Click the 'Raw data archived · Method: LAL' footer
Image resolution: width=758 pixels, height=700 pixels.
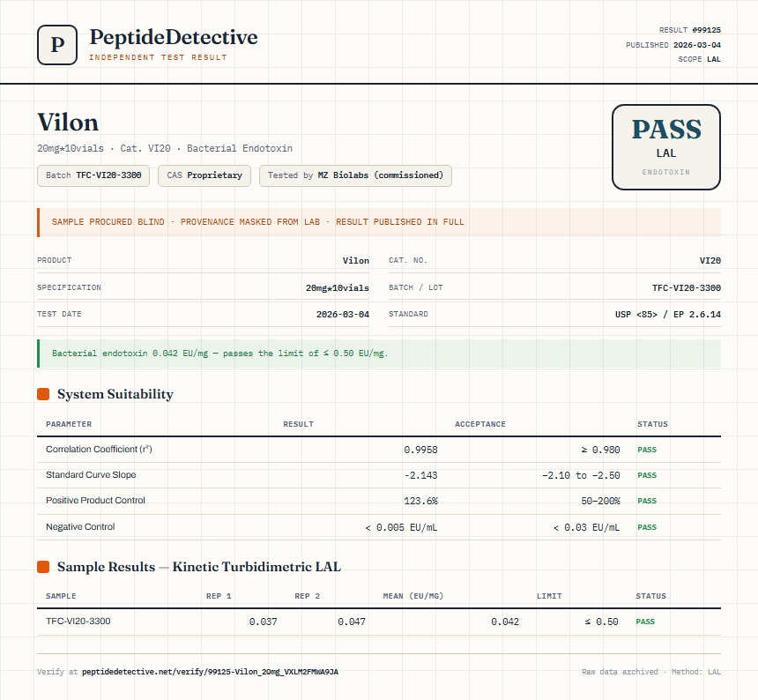coord(651,672)
